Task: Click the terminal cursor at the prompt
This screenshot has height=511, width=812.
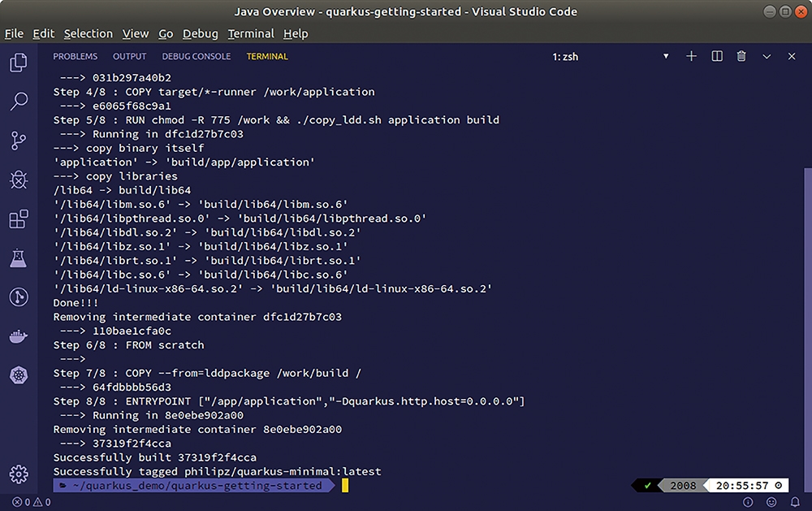Action: [x=345, y=486]
